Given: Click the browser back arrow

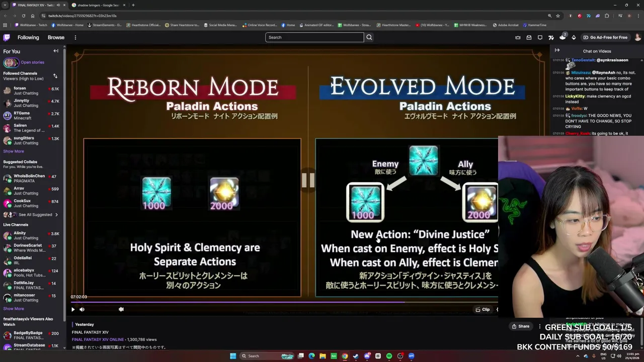Looking at the screenshot, I should [x=5, y=16].
